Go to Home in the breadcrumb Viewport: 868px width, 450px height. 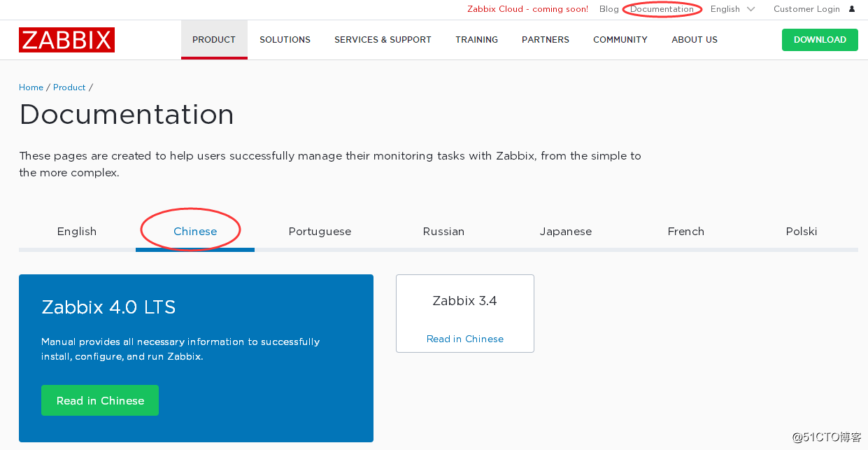31,87
